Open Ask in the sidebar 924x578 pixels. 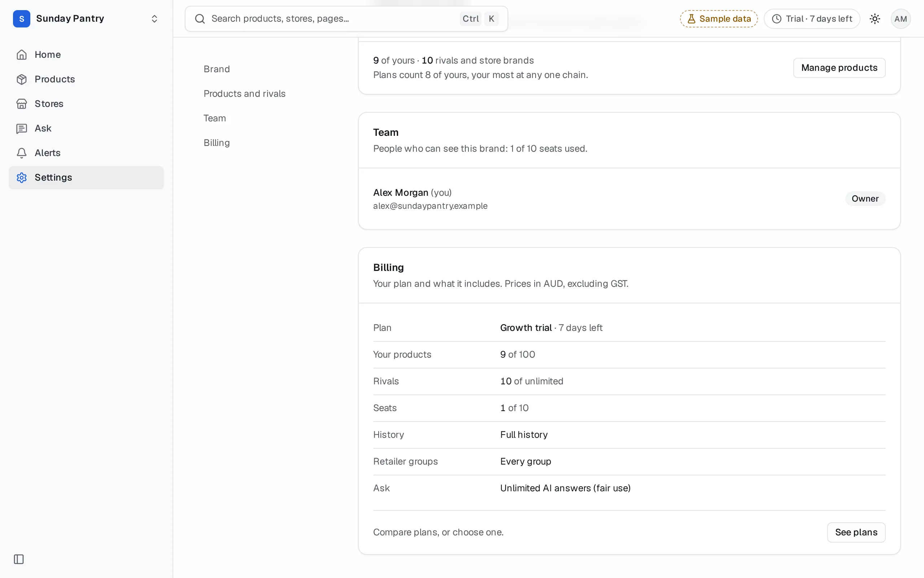click(86, 129)
